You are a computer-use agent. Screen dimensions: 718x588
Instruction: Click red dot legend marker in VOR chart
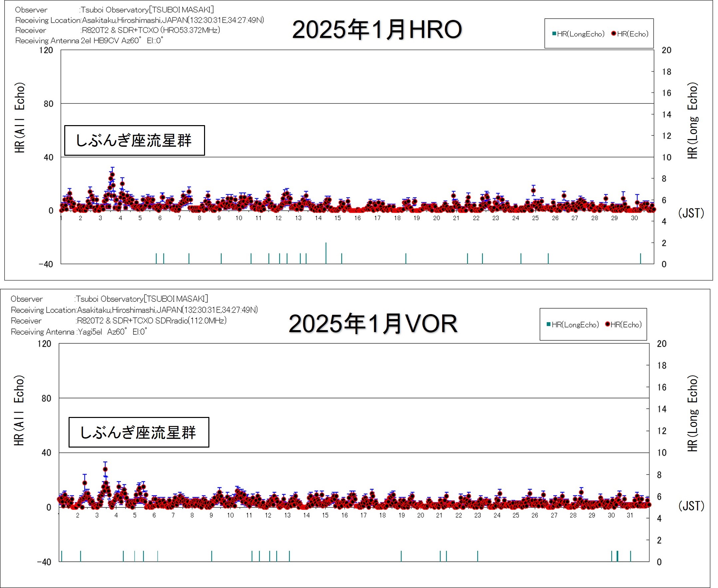(x=607, y=324)
